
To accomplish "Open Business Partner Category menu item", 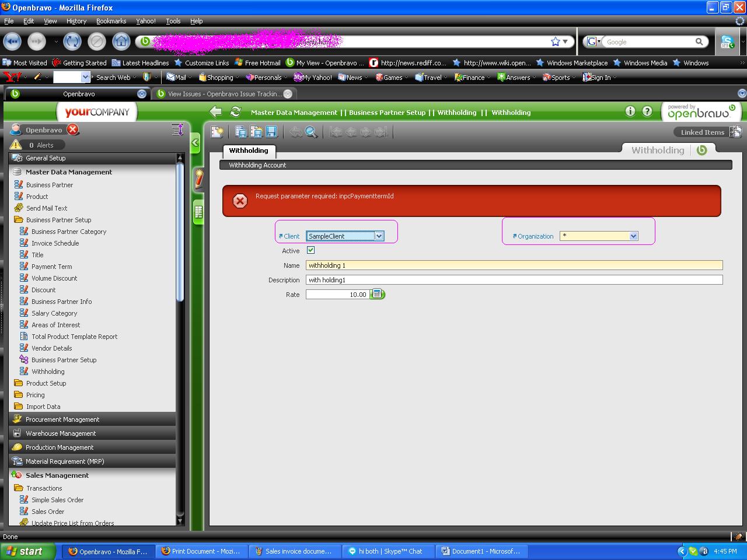I will (x=69, y=232).
